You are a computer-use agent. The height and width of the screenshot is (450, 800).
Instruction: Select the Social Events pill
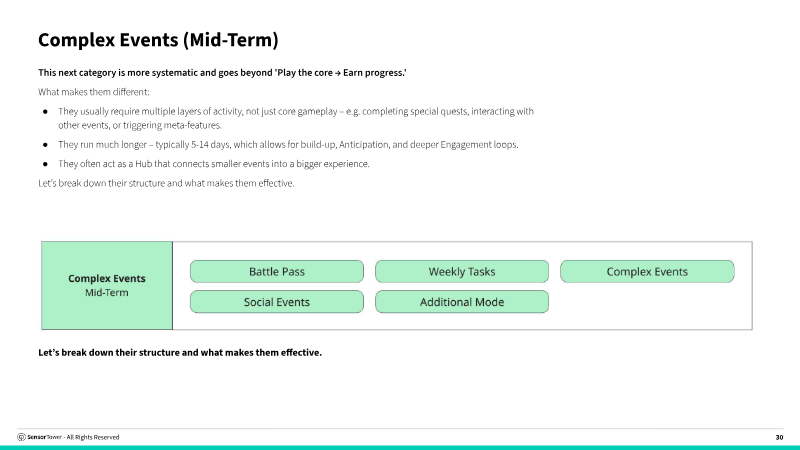276,302
